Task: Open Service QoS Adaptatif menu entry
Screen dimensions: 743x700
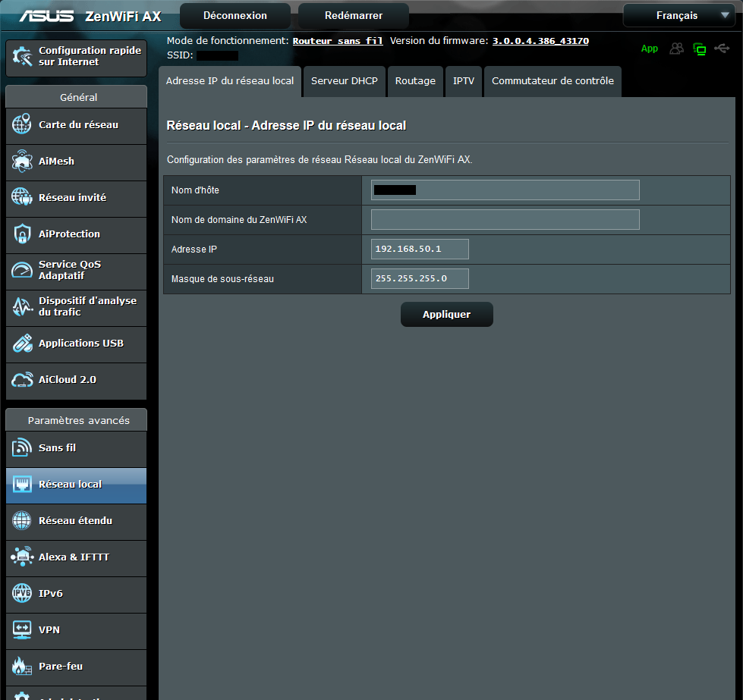Action: [77, 272]
